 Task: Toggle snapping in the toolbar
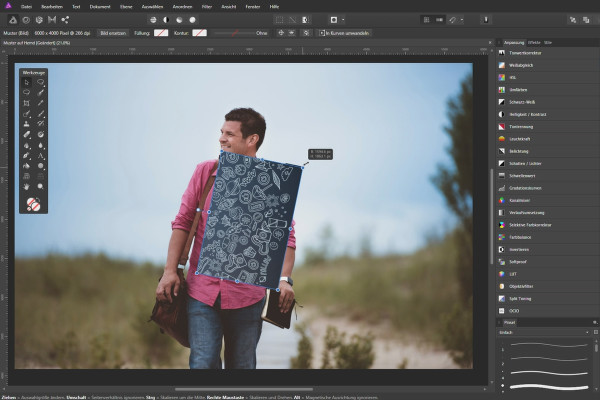coord(453,20)
